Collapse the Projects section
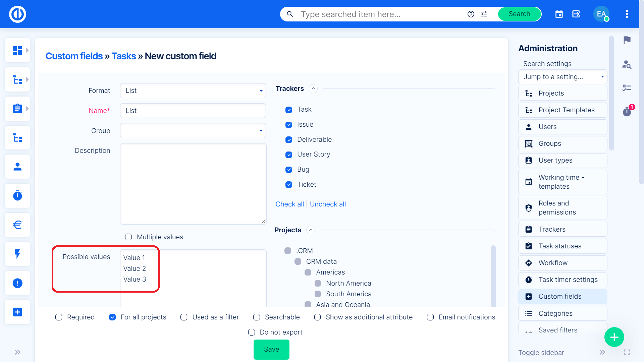Screen dimensions: 644x362 tap(311, 230)
